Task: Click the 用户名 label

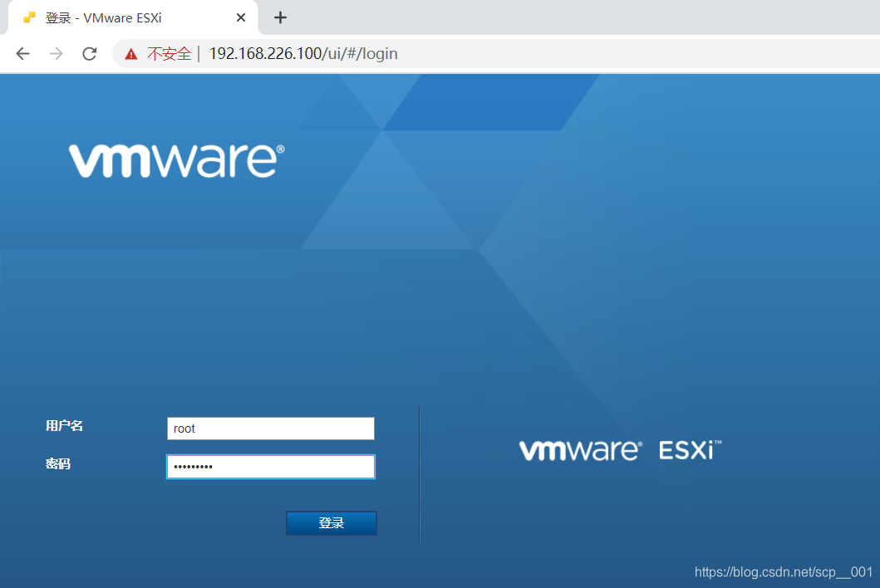Action: [x=64, y=426]
